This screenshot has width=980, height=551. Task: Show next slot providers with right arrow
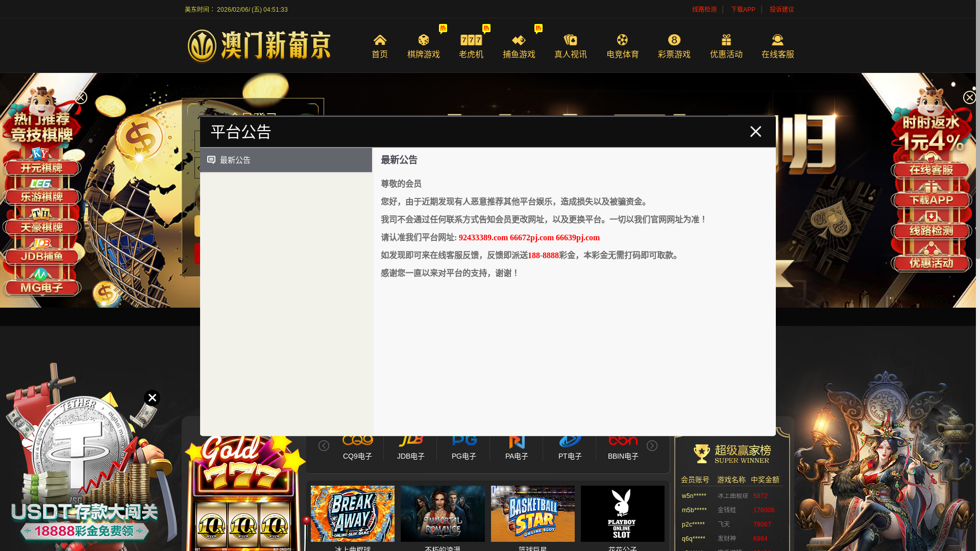point(652,446)
